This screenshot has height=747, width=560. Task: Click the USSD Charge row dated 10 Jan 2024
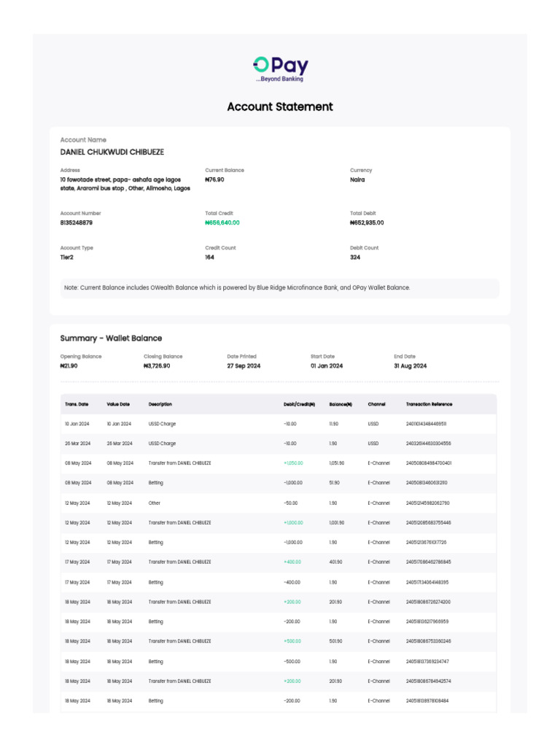162,424
